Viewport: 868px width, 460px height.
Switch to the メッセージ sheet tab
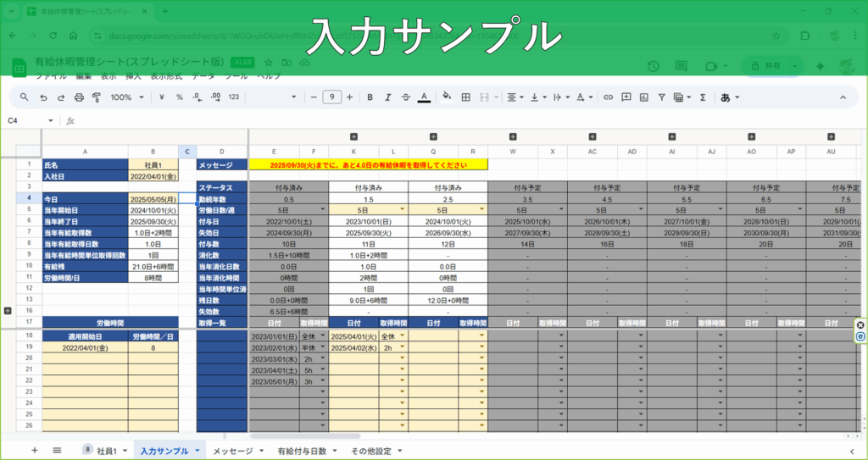pos(236,451)
